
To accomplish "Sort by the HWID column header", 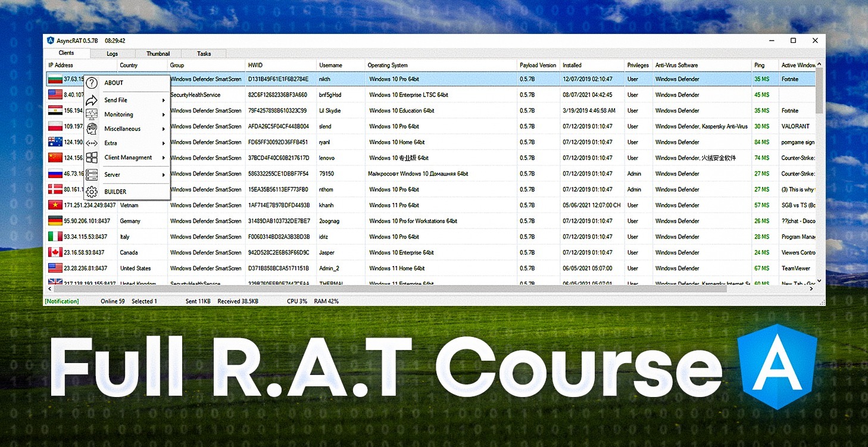I will tap(281, 65).
